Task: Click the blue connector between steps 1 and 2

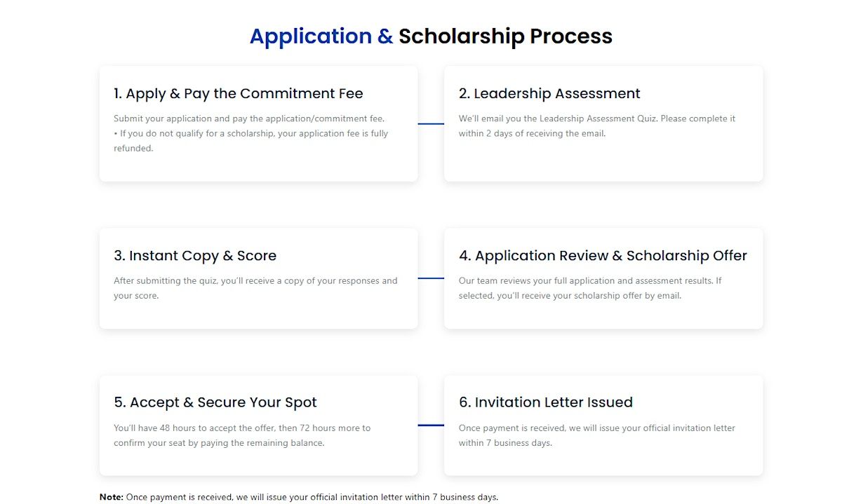Action: click(431, 124)
